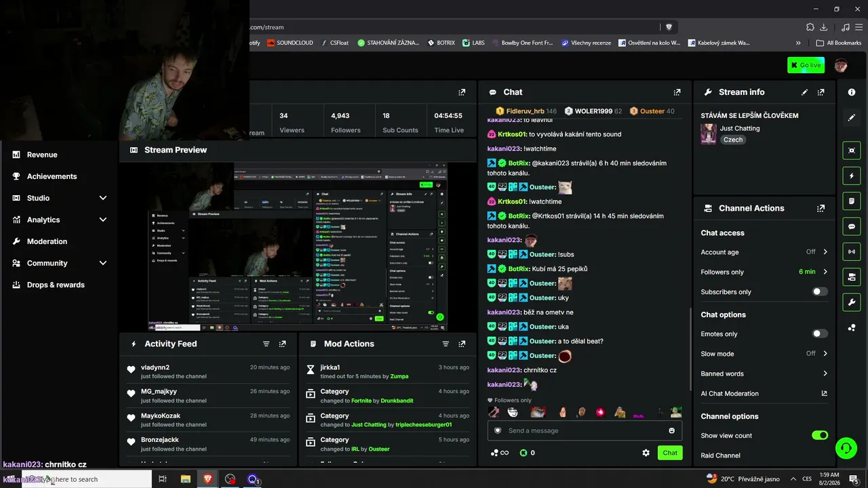Click the Czech language tag
Viewport: 868px width, 488px height.
[x=733, y=140]
